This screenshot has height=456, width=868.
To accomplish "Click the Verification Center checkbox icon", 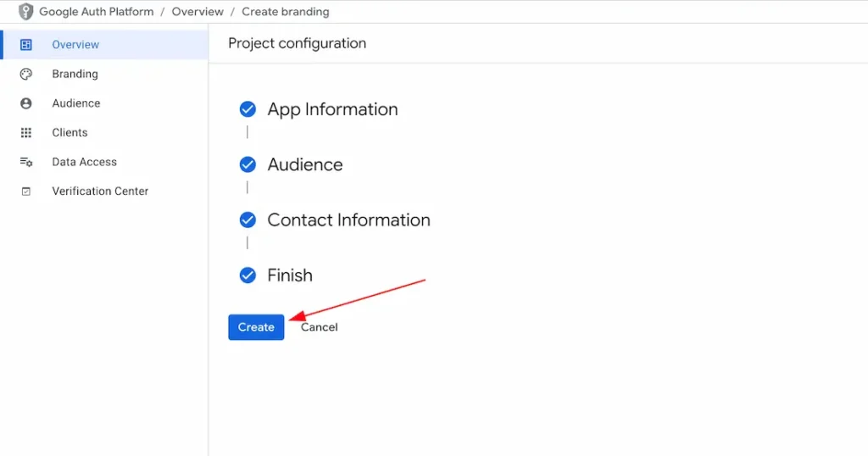I will (x=26, y=192).
